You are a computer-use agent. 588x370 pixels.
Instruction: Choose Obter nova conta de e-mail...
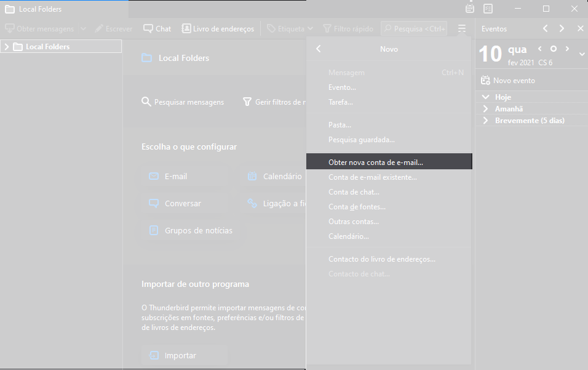coord(389,161)
